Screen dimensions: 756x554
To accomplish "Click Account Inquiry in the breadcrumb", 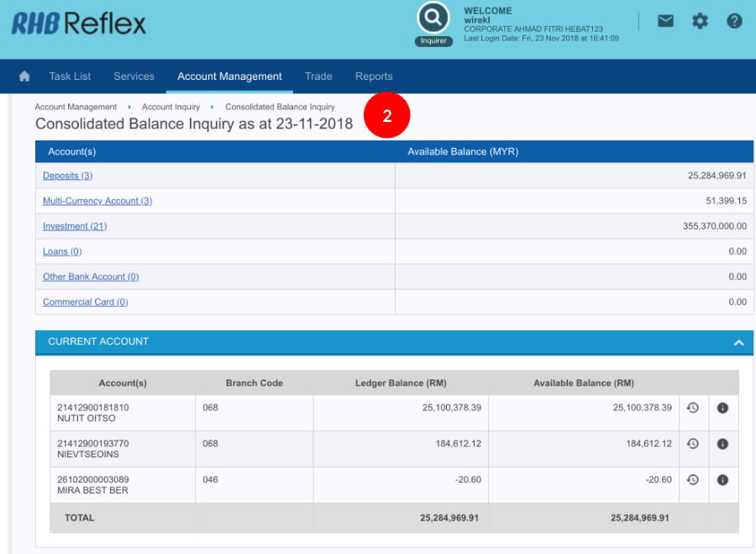I will (171, 107).
